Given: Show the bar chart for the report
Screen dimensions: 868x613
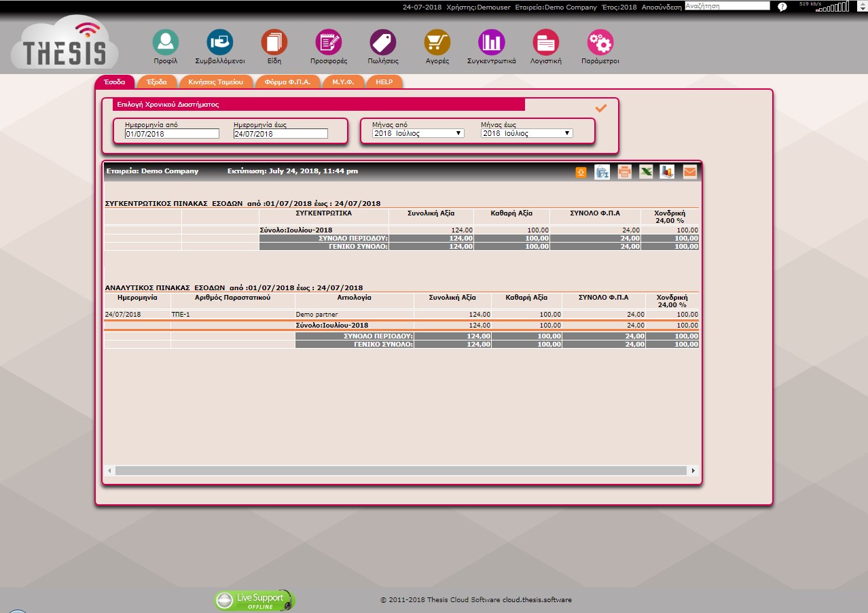Looking at the screenshot, I should [x=667, y=172].
